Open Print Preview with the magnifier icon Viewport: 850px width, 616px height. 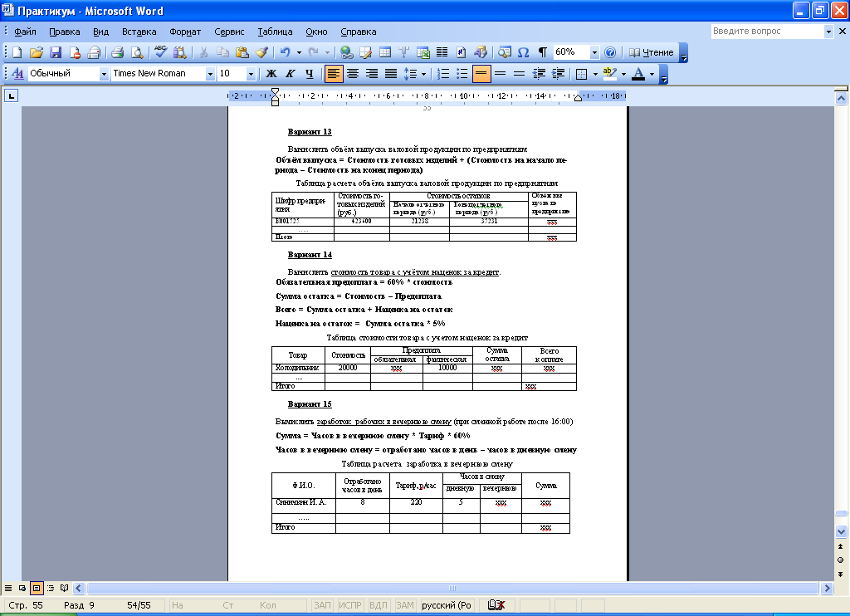pyautogui.click(x=137, y=52)
